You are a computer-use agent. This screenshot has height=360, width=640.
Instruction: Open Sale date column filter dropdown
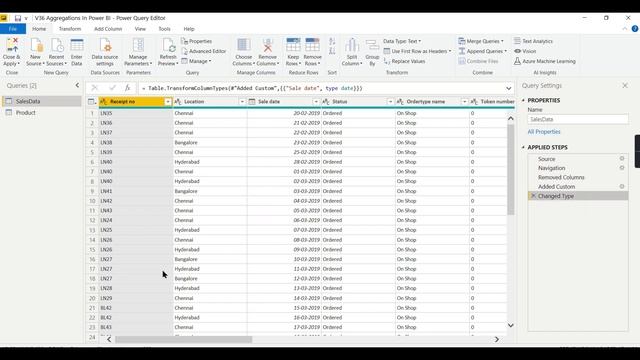point(316,102)
